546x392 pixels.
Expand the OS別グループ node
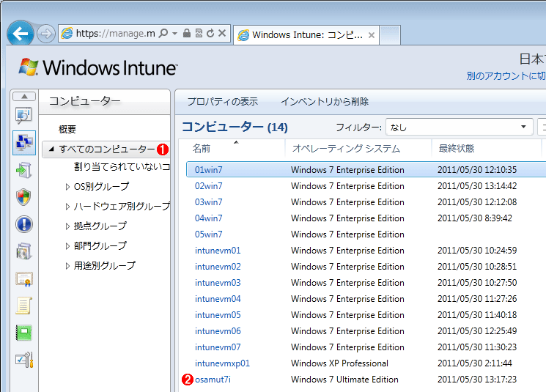coord(67,187)
